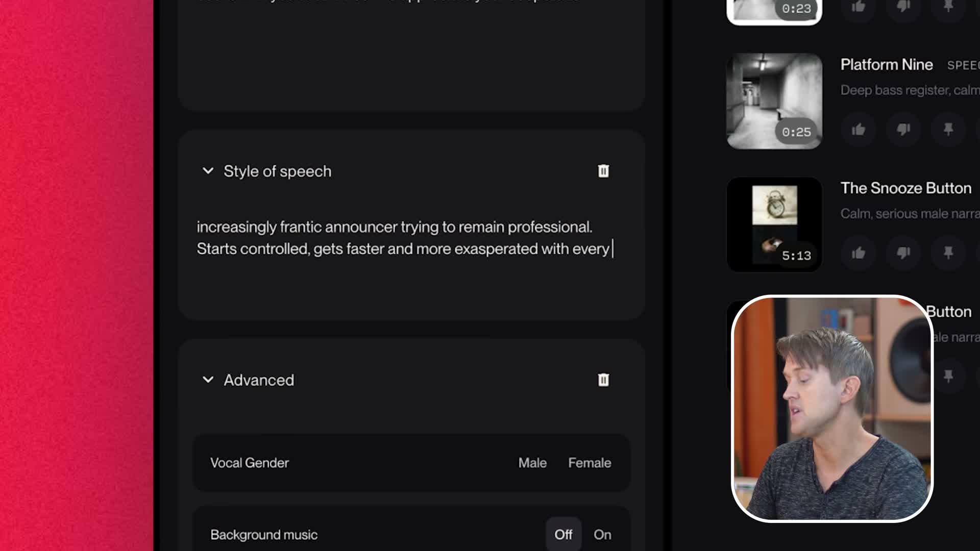Click the Vocal Gender label
The height and width of the screenshot is (551, 980).
(x=250, y=463)
